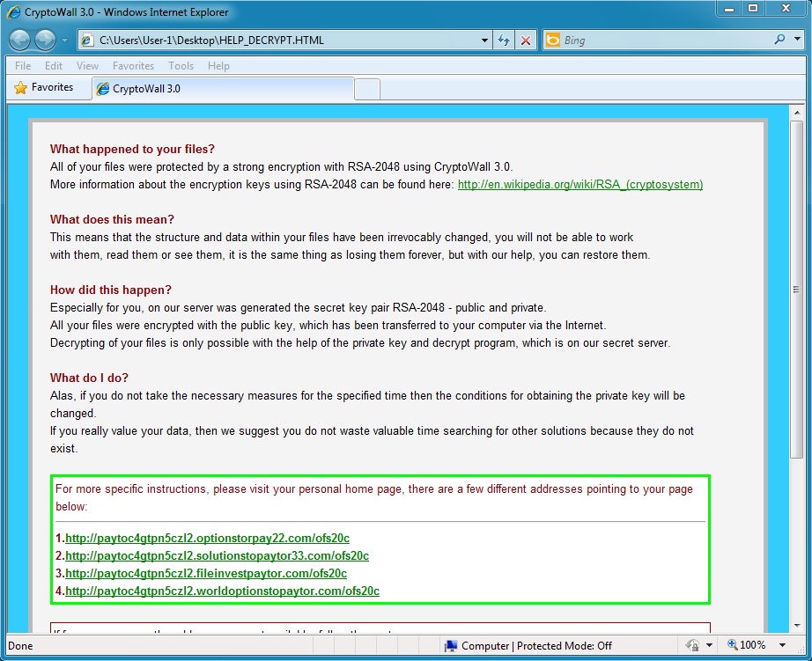
Task: Click inside the Bing search box
Action: pyautogui.click(x=661, y=40)
